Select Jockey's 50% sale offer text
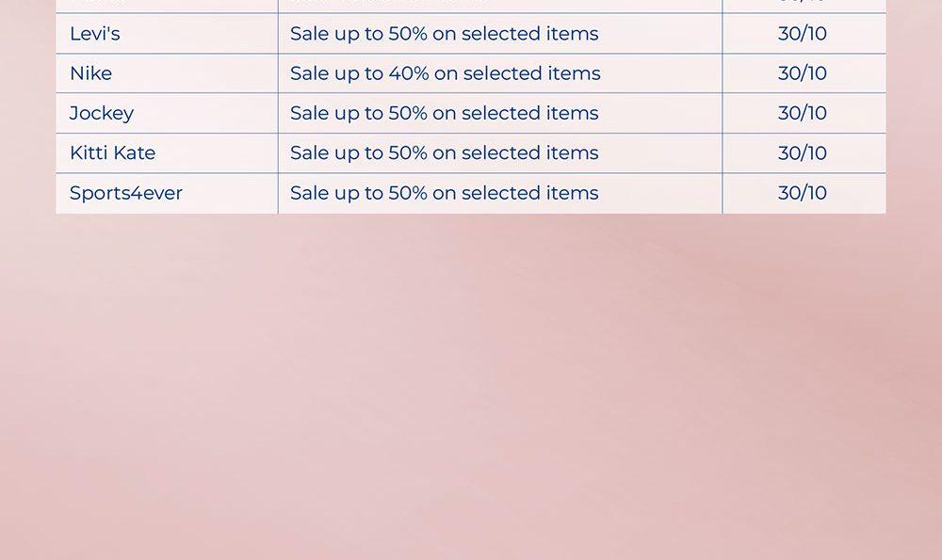Screen dimensions: 942x560 444,113
